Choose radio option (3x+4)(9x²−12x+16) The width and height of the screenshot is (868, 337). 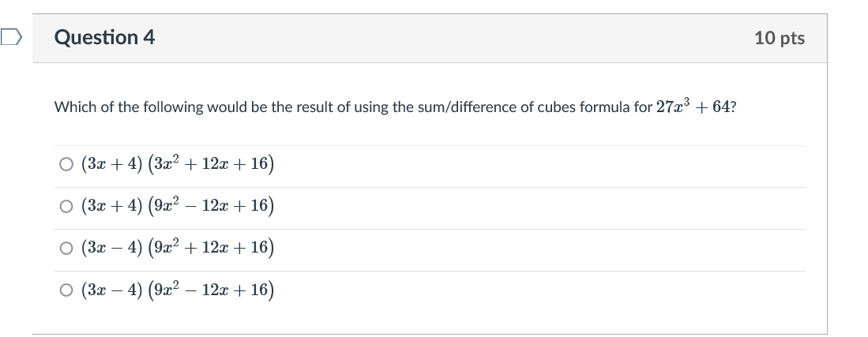coord(65,207)
